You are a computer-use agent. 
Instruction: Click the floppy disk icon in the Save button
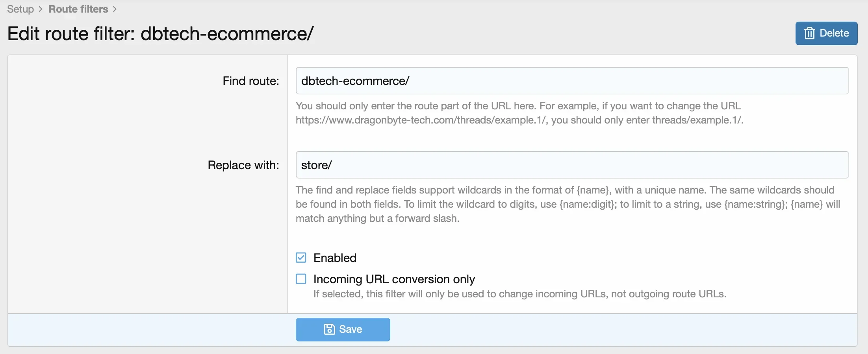click(329, 329)
